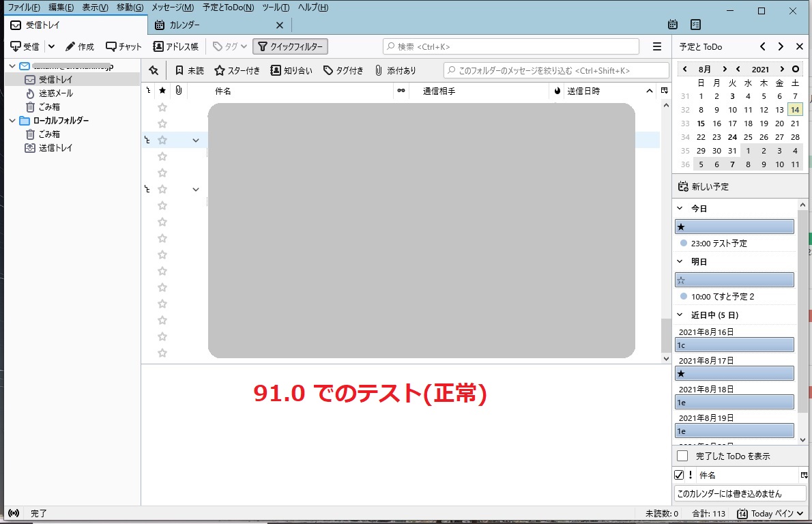Open the ツール(T) menu

pyautogui.click(x=276, y=8)
